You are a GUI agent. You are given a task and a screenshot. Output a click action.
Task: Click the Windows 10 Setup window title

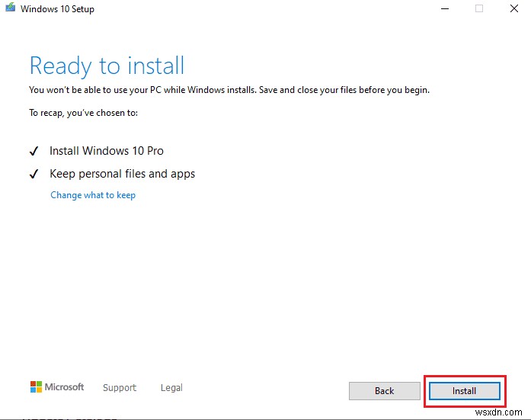tap(57, 9)
